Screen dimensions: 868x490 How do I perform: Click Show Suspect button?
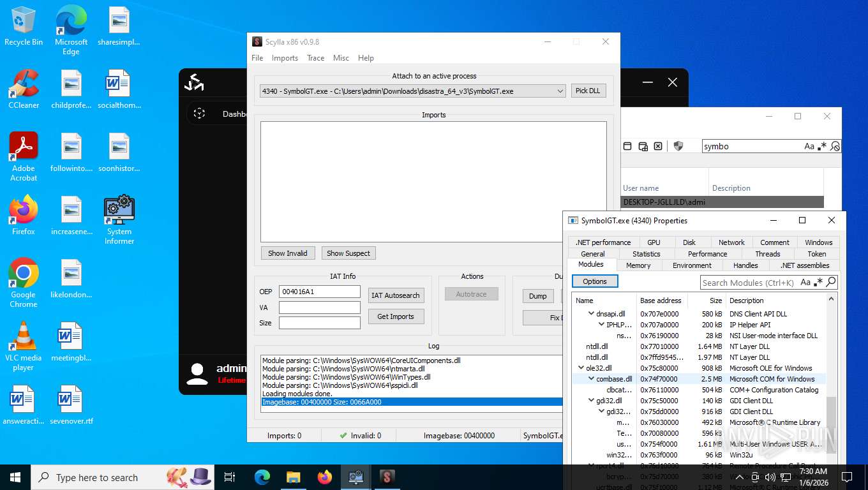[x=348, y=253]
